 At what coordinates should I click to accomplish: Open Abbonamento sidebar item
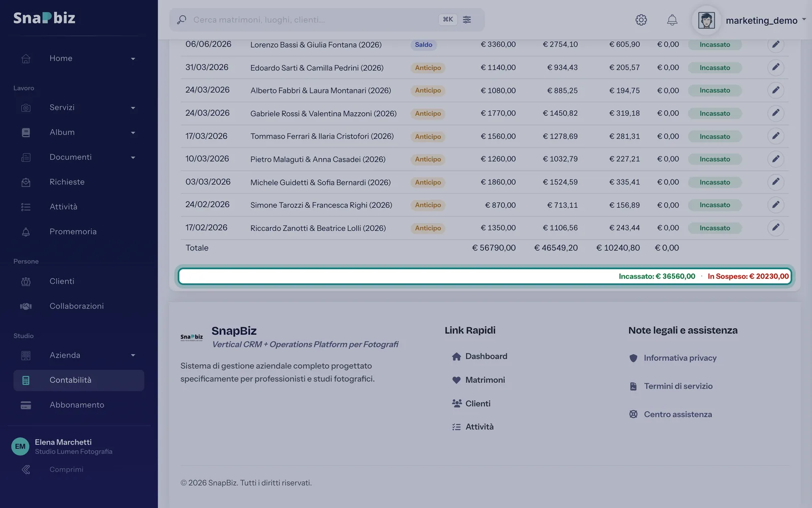click(x=79, y=405)
